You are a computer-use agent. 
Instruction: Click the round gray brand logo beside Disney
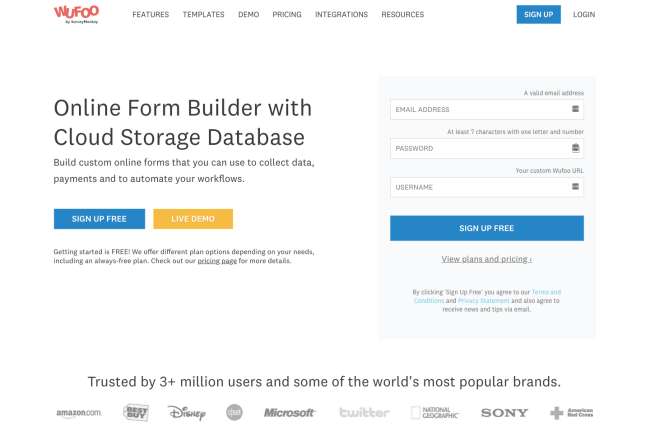(234, 412)
